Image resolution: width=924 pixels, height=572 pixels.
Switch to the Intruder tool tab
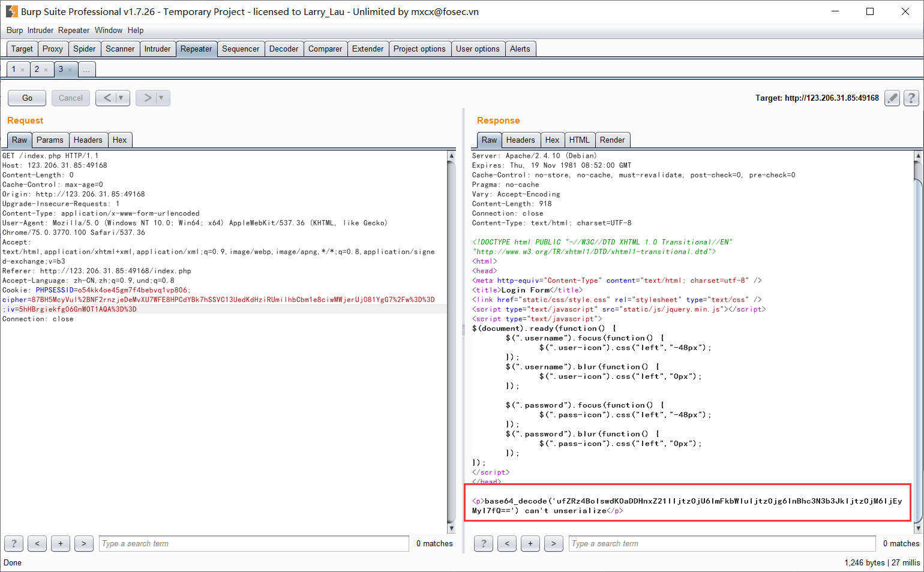157,49
